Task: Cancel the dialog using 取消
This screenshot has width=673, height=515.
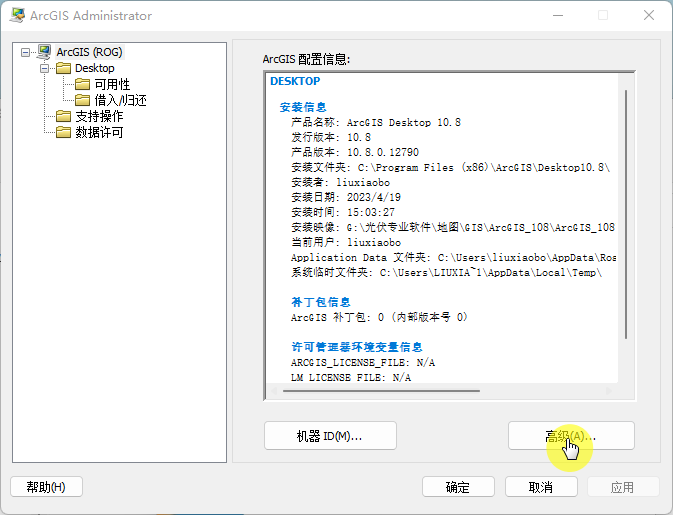Action: [x=541, y=487]
